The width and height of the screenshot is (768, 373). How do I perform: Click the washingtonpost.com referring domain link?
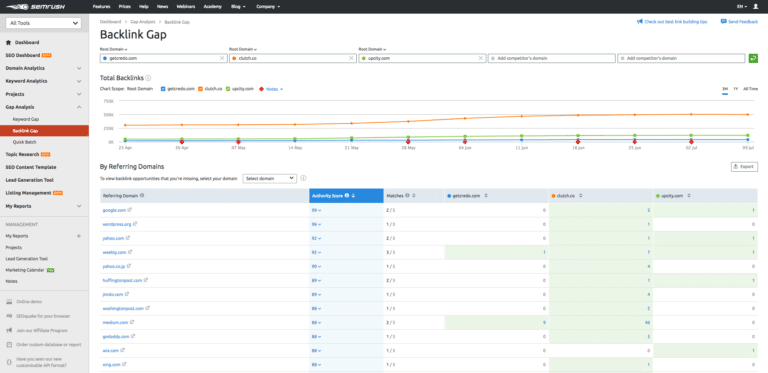point(123,308)
